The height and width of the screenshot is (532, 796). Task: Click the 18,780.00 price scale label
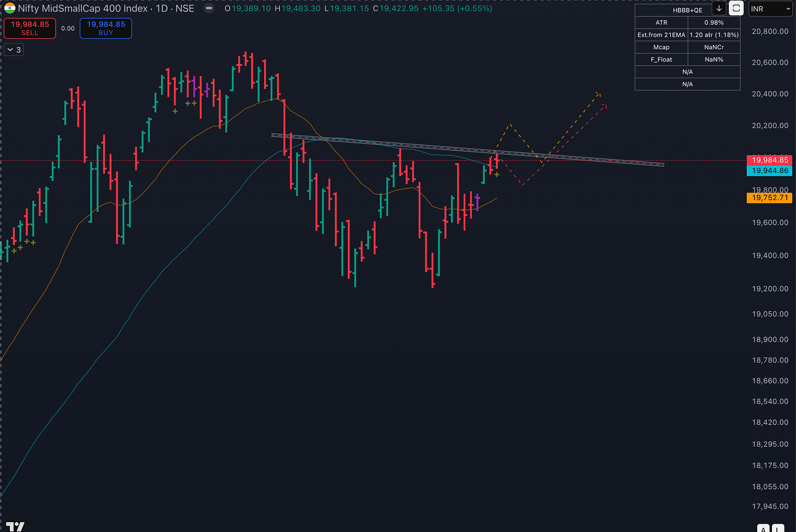(770, 360)
